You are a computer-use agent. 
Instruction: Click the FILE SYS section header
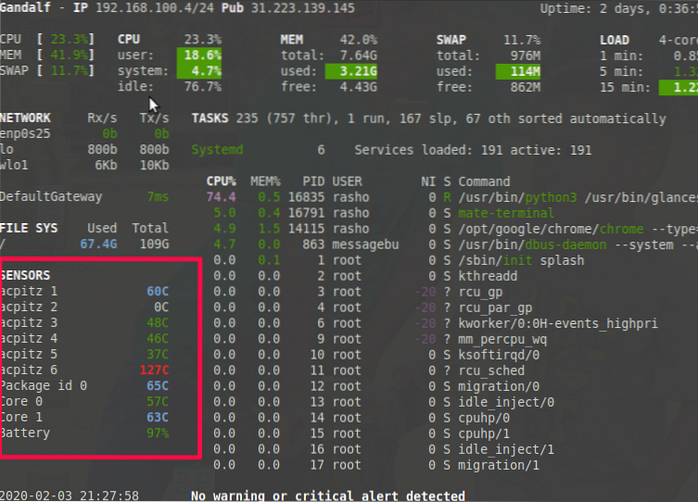pyautogui.click(x=29, y=228)
